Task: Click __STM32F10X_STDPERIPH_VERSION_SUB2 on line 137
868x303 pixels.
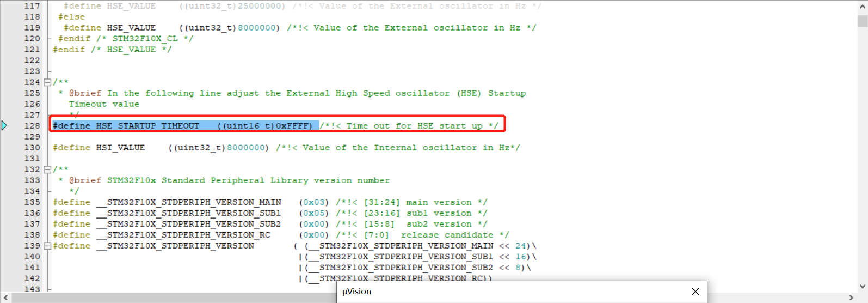Action: tap(188, 224)
